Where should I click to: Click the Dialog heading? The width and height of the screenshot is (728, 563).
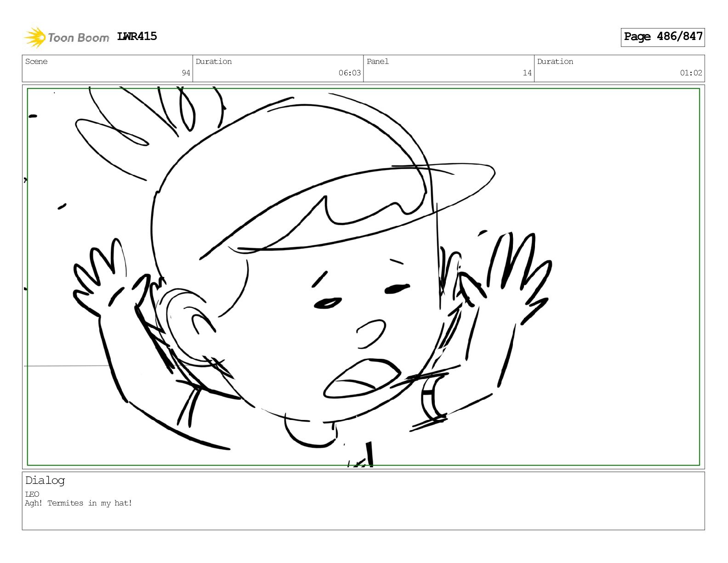(45, 480)
